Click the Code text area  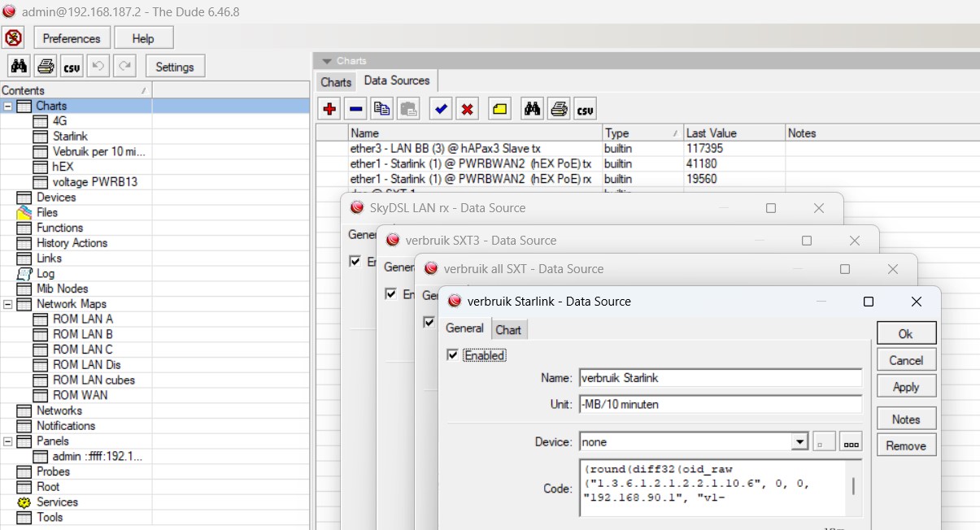712,488
